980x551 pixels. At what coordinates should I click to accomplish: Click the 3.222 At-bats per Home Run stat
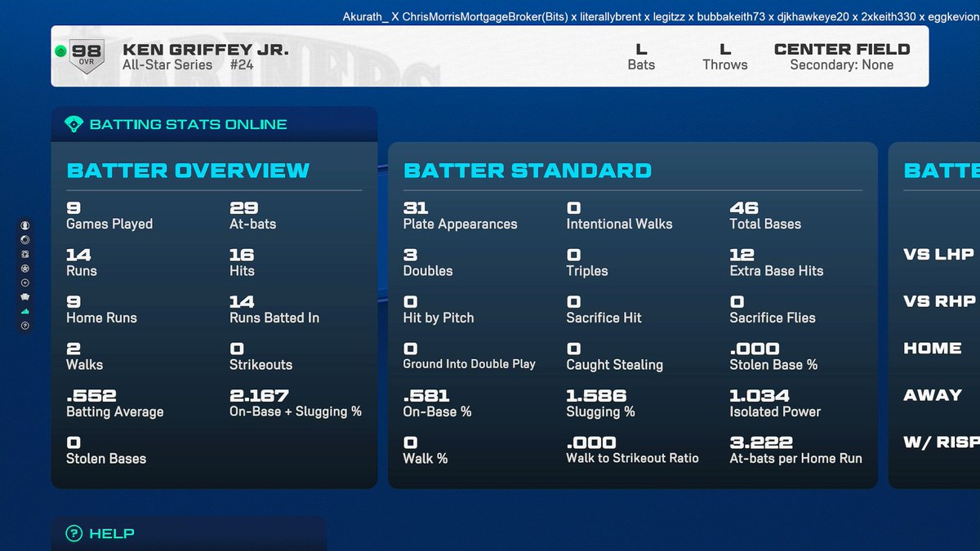[796, 451]
